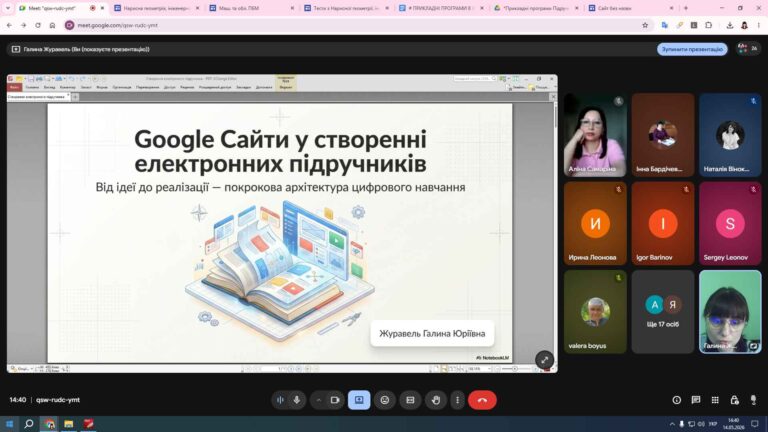Show hidden system tray icons

pyautogui.click(x=672, y=424)
